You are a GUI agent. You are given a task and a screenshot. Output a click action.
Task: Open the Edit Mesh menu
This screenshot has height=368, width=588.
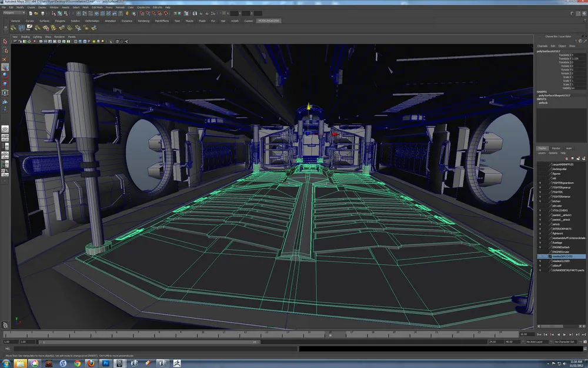pos(98,7)
